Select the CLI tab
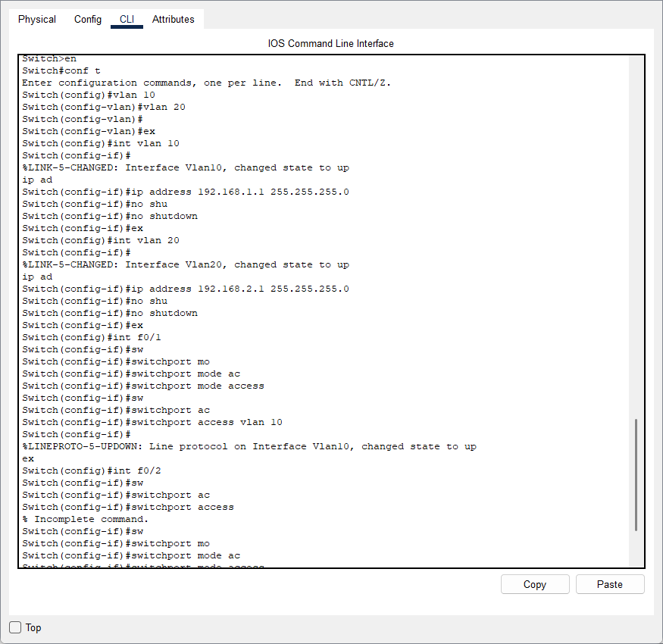This screenshot has height=644, width=663. pyautogui.click(x=127, y=20)
